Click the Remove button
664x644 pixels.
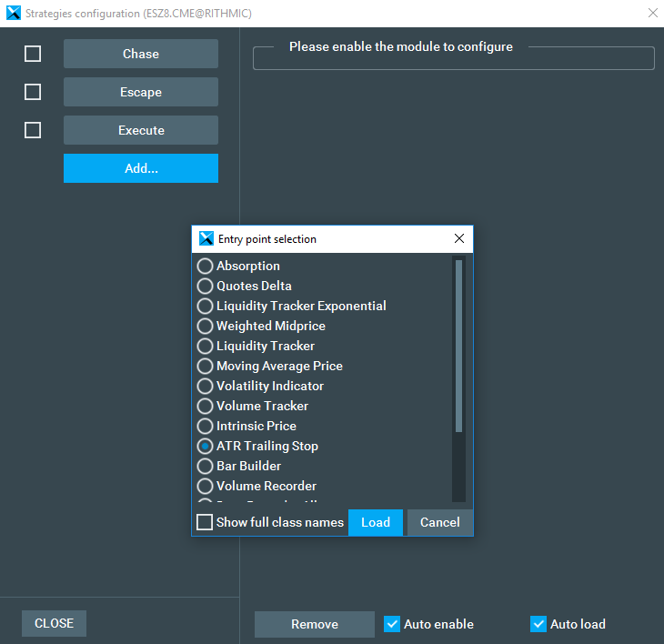(x=315, y=624)
